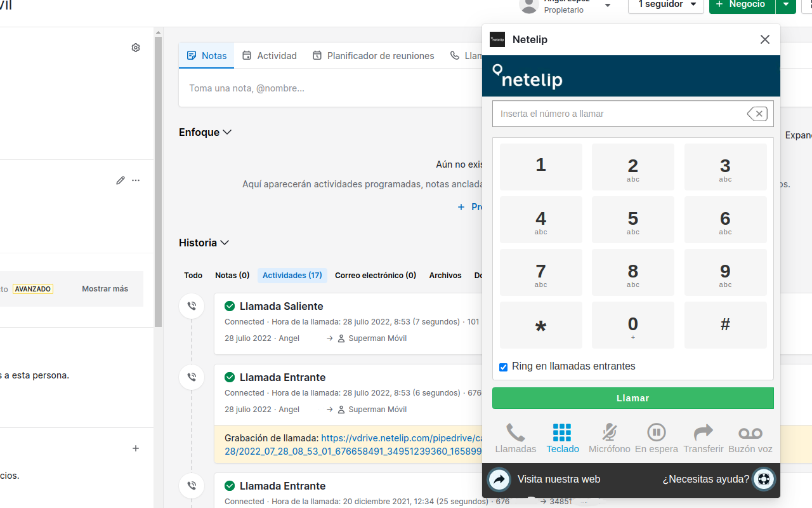Open the Llamadas call list icon

click(515, 433)
